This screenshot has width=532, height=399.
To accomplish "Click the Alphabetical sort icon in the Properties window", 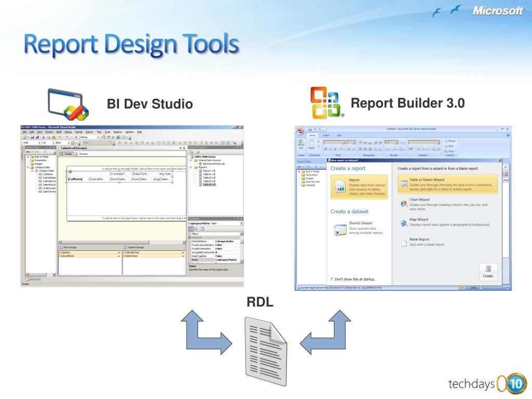I will tap(196, 229).
